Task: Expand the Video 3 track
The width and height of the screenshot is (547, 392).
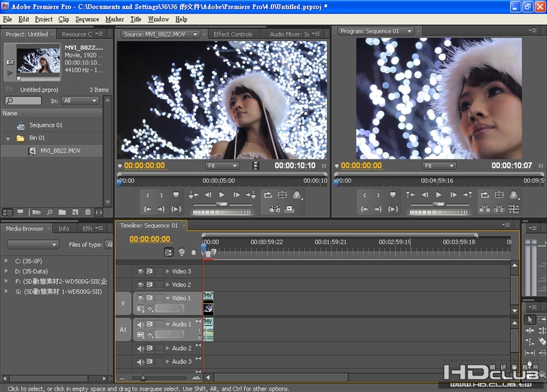Action: [168, 271]
